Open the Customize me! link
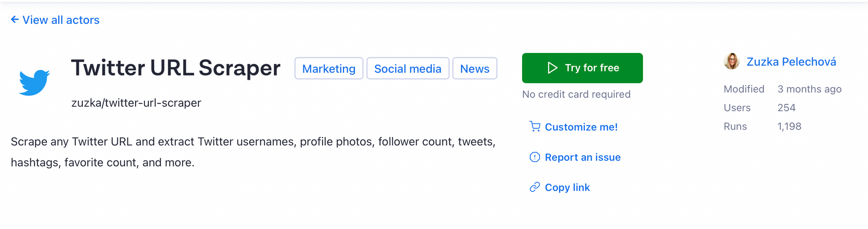The width and height of the screenshot is (868, 229). 581,127
